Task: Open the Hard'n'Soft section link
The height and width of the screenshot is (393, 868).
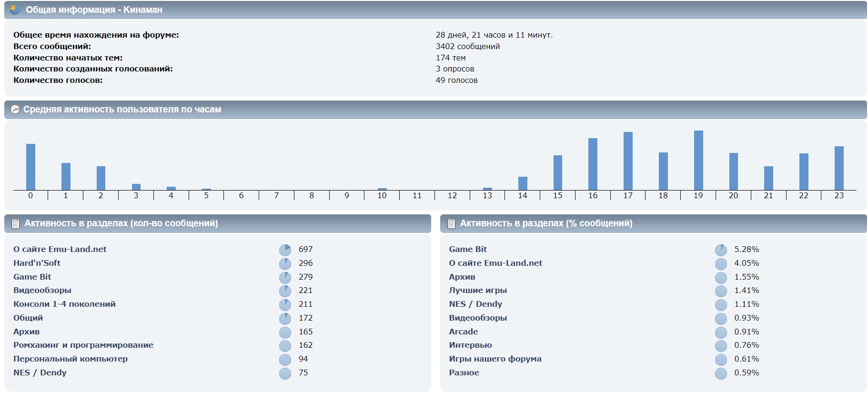Action: [x=37, y=263]
